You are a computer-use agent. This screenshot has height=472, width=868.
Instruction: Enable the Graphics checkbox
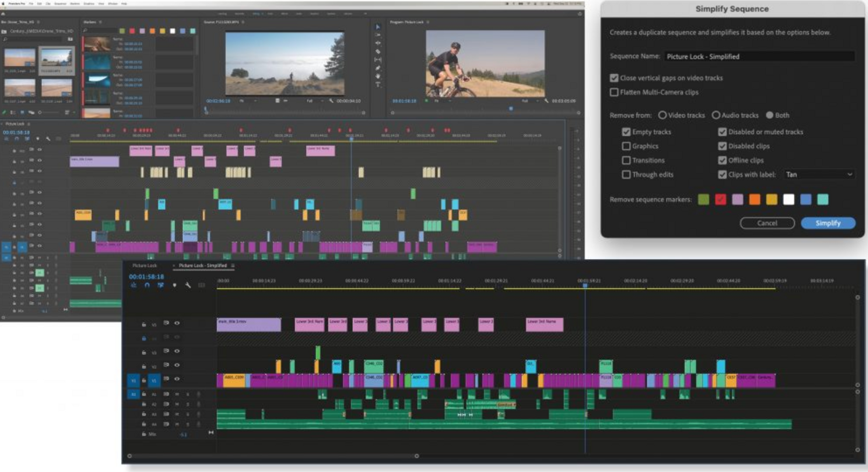tap(626, 146)
